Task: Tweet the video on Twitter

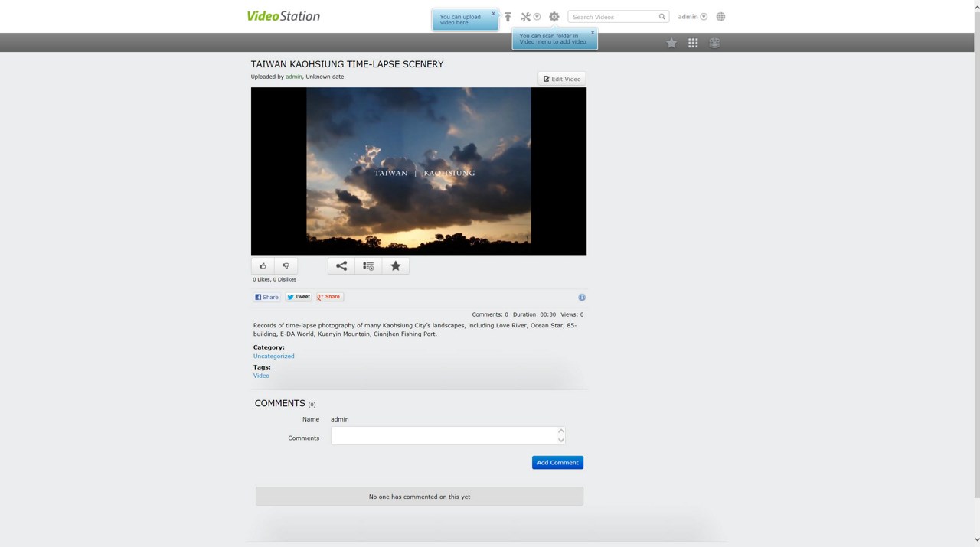Action: (x=299, y=297)
